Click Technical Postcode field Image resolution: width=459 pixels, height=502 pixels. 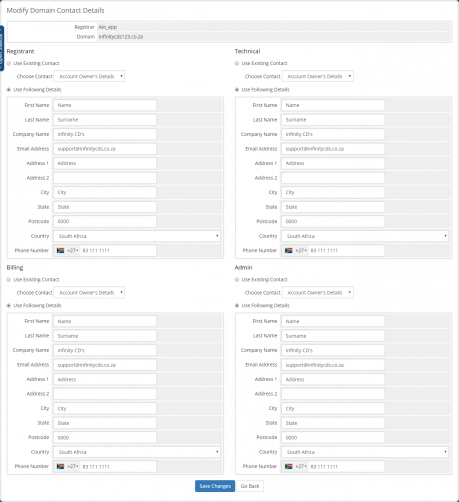point(333,221)
